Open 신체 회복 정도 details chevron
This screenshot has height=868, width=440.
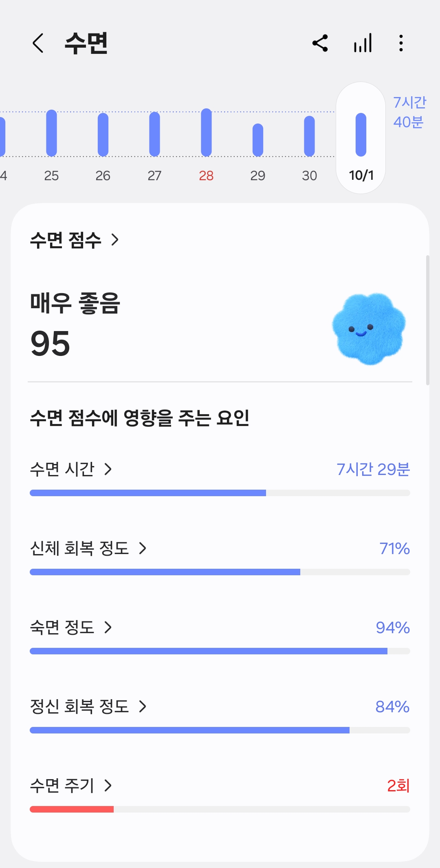coord(143,548)
